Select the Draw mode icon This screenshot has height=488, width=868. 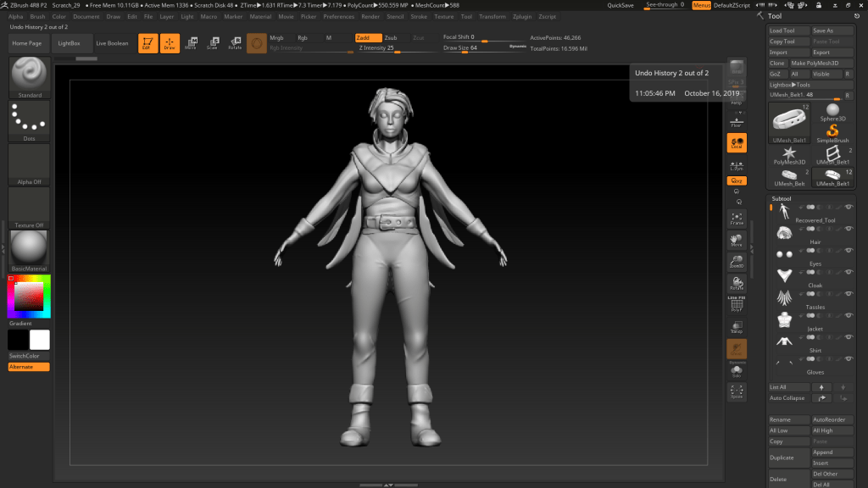170,43
